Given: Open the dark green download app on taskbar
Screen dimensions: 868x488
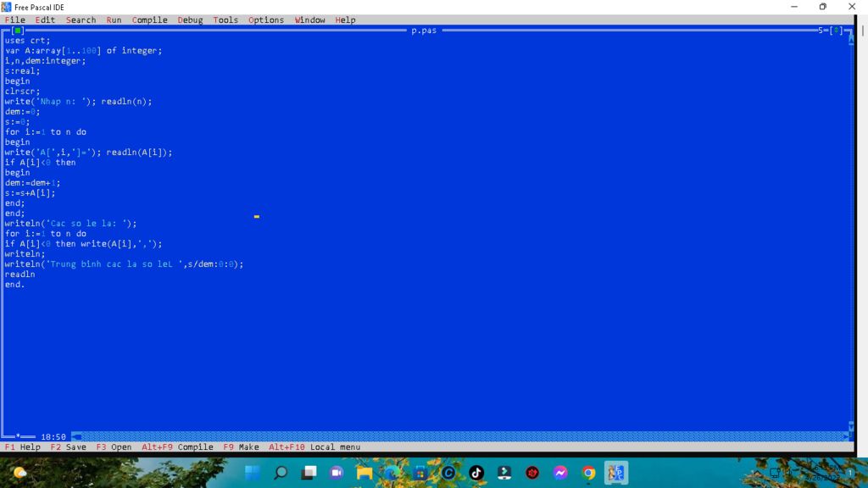Looking at the screenshot, I should coord(504,473).
